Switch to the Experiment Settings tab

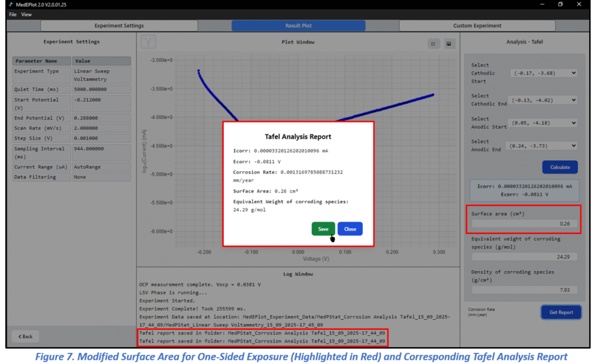[x=119, y=26]
